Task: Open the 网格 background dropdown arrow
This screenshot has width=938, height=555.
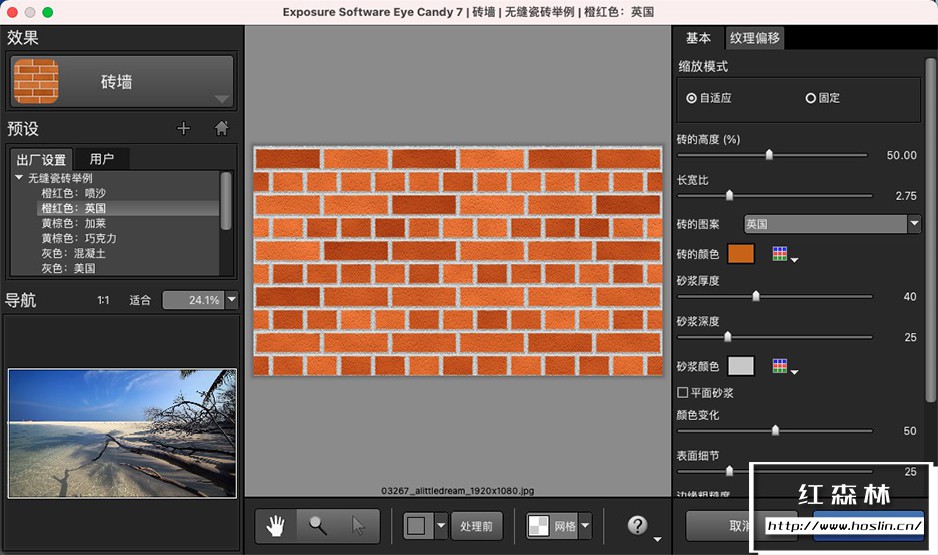Action: click(x=585, y=526)
